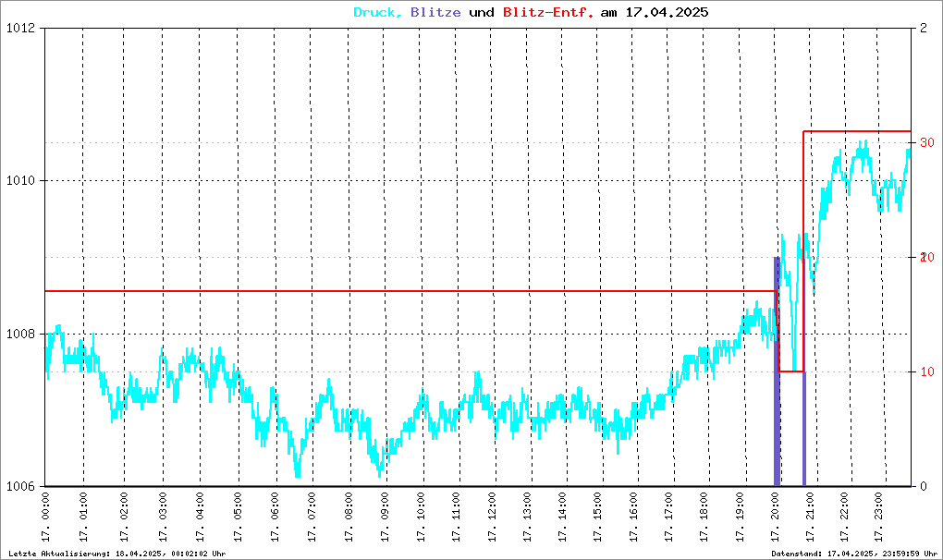This screenshot has width=943, height=560.
Task: Click the x-axis label '17. 02:00'
Action: click(x=125, y=517)
